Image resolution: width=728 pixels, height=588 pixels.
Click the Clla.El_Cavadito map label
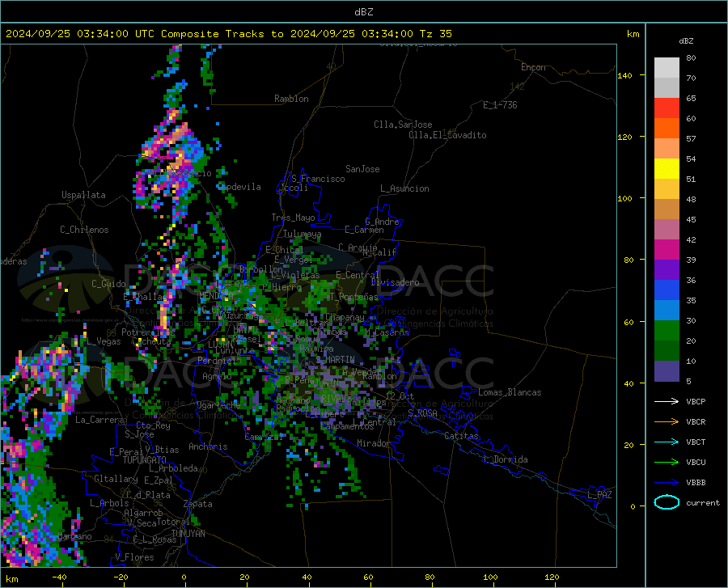[x=447, y=135]
